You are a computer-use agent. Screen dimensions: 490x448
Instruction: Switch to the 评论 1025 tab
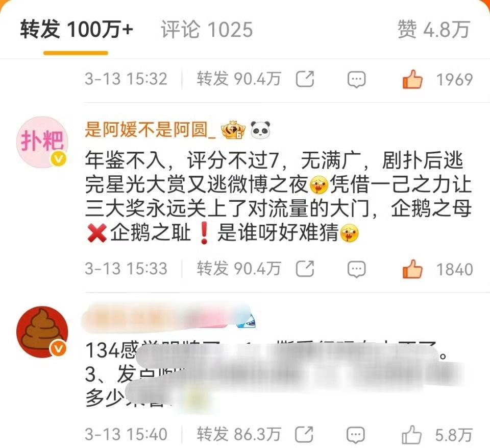click(x=207, y=30)
